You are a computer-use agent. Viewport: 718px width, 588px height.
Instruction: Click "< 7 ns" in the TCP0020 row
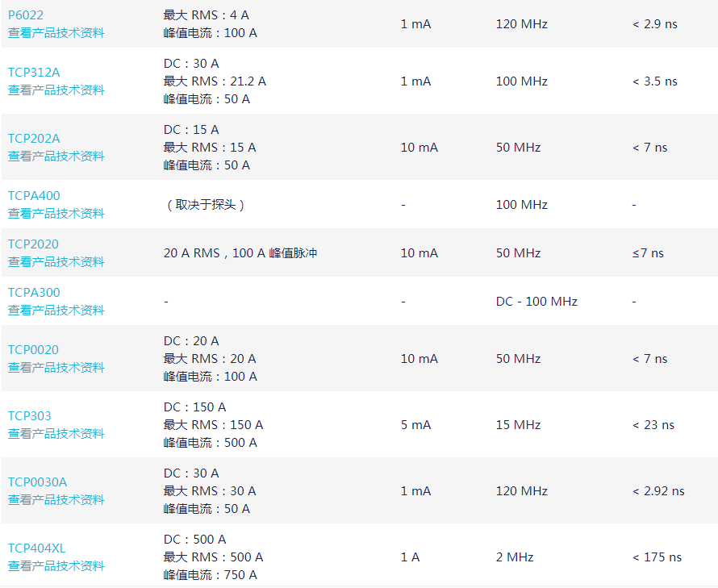[x=649, y=359]
